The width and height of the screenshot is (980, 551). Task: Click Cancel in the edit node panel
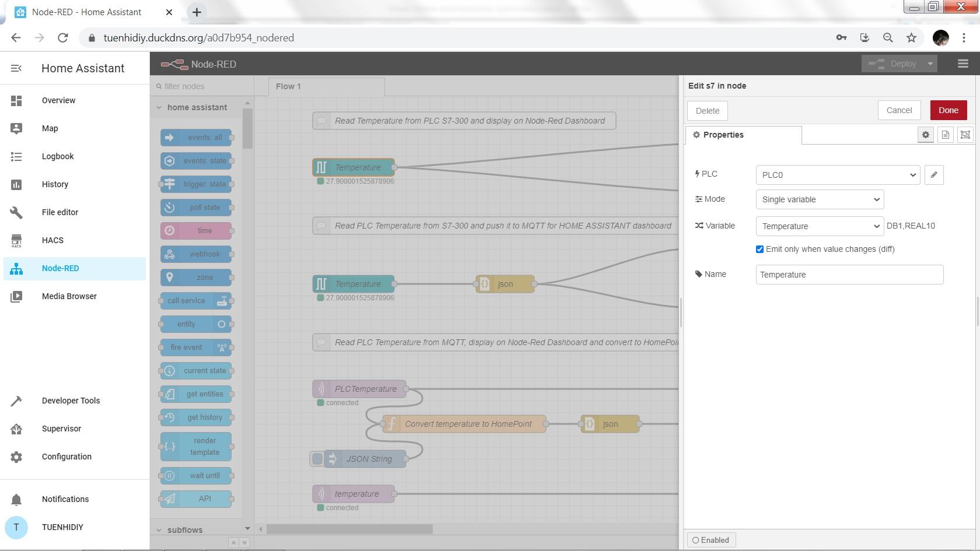tap(899, 110)
